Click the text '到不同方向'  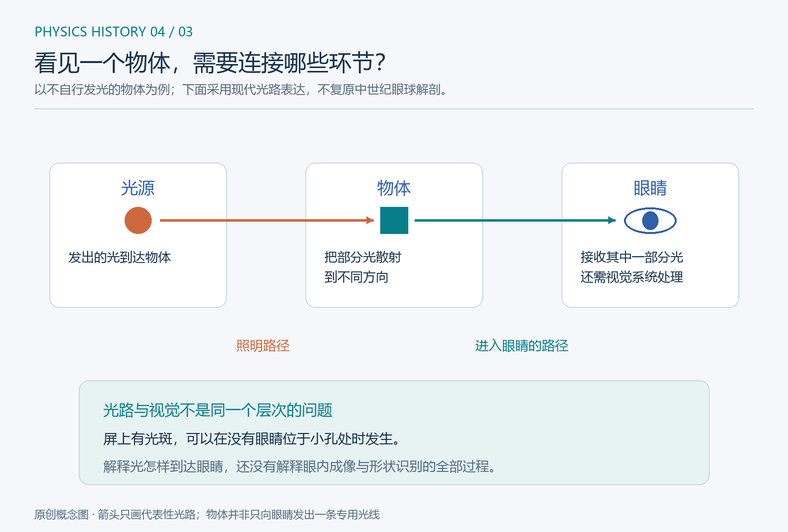coord(357,277)
